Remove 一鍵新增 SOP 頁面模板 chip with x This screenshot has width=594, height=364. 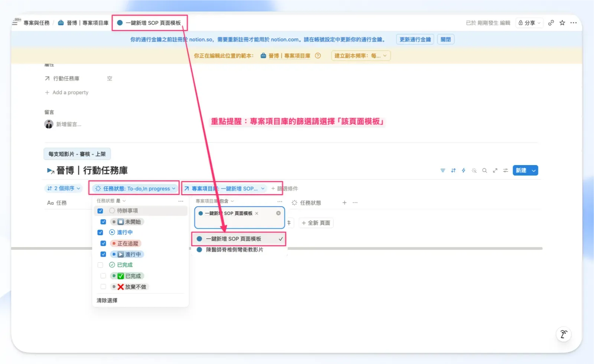tap(257, 213)
